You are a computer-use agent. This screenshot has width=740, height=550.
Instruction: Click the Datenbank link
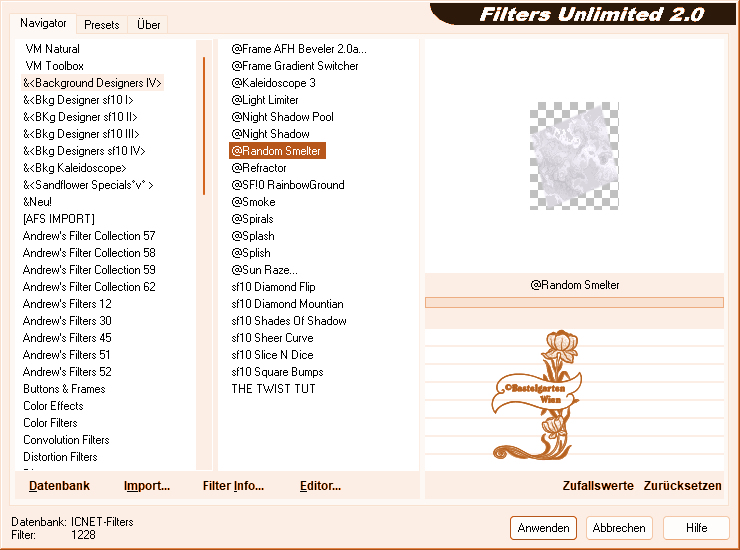(59, 486)
